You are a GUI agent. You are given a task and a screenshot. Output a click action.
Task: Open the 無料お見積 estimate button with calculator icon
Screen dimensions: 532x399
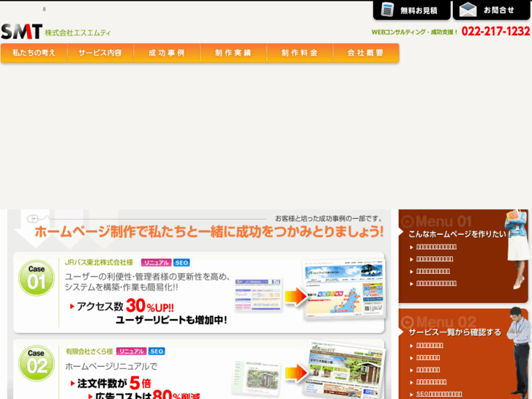411,10
